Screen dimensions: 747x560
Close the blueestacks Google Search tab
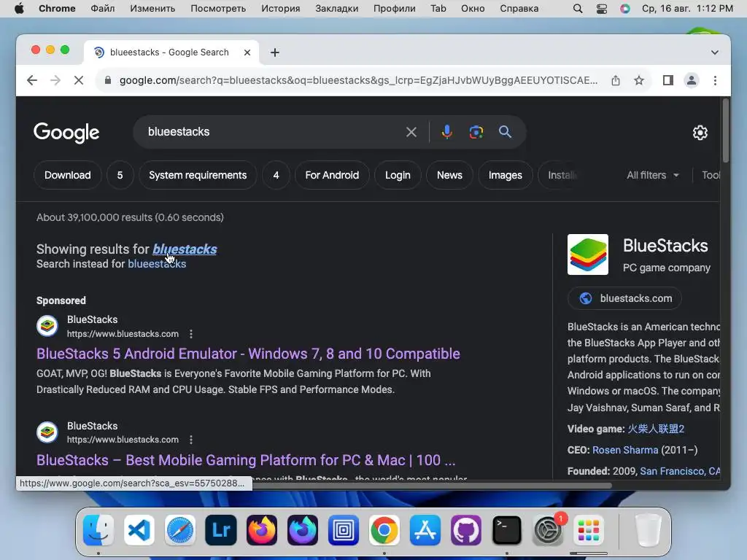[x=247, y=52]
